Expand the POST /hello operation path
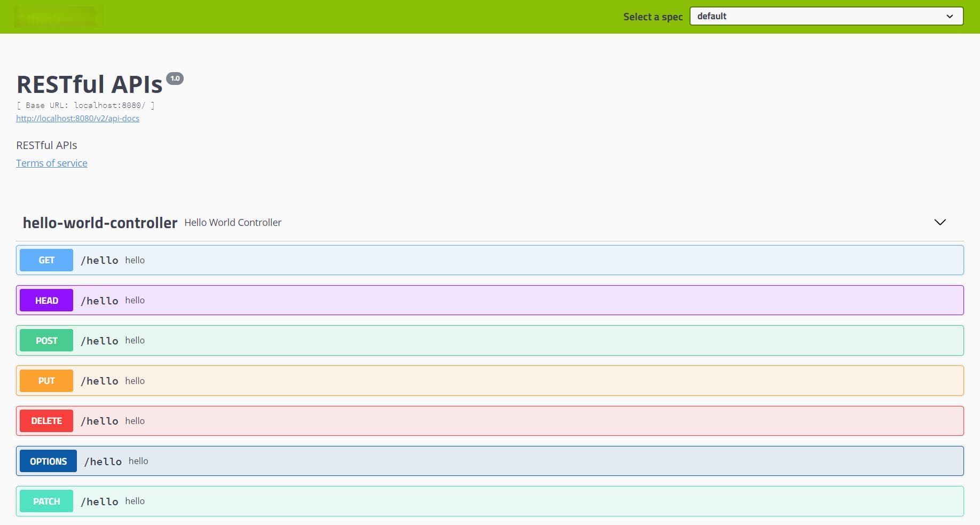980x525 pixels. 99,341
